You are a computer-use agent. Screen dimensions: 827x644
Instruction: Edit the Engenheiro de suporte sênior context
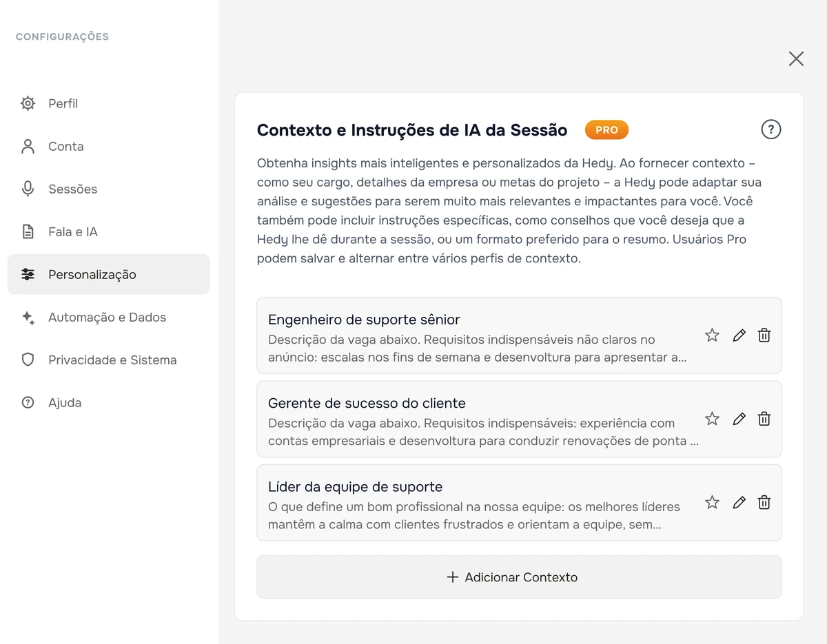[739, 335]
